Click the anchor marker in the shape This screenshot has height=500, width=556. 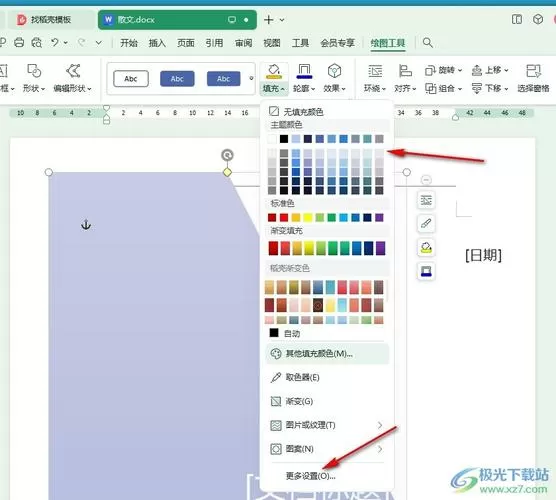click(86, 225)
